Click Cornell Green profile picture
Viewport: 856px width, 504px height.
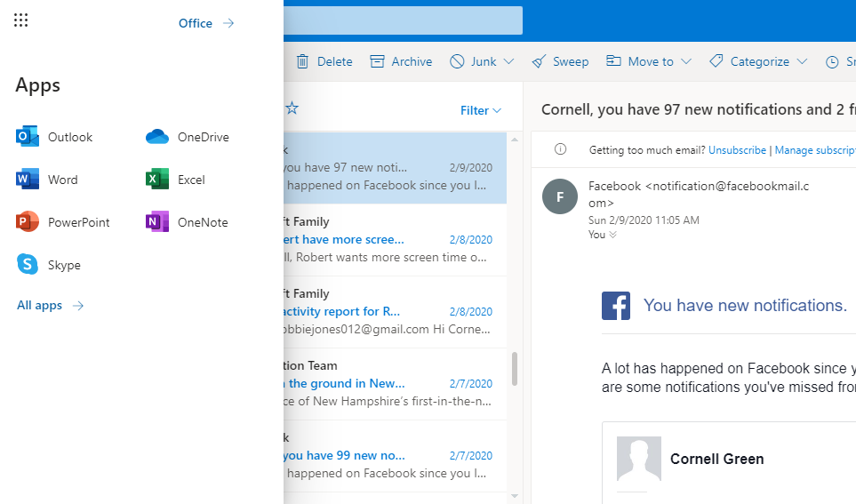639,459
